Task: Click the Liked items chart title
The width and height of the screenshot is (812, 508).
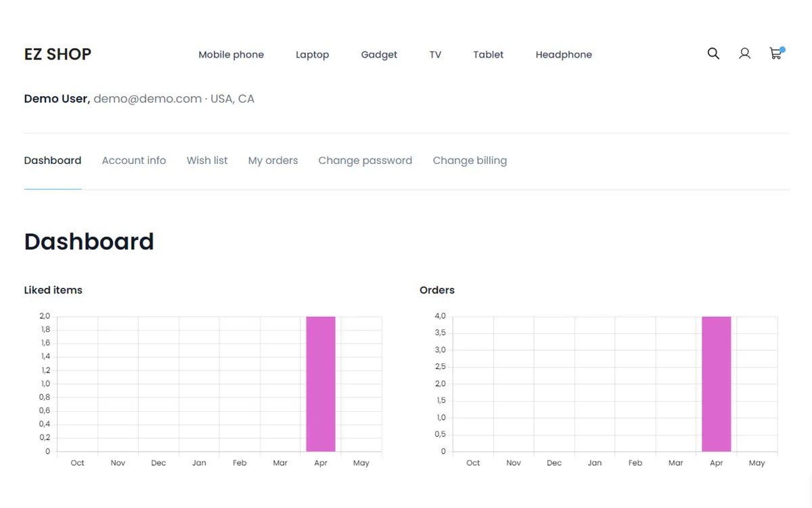Action: (53, 290)
